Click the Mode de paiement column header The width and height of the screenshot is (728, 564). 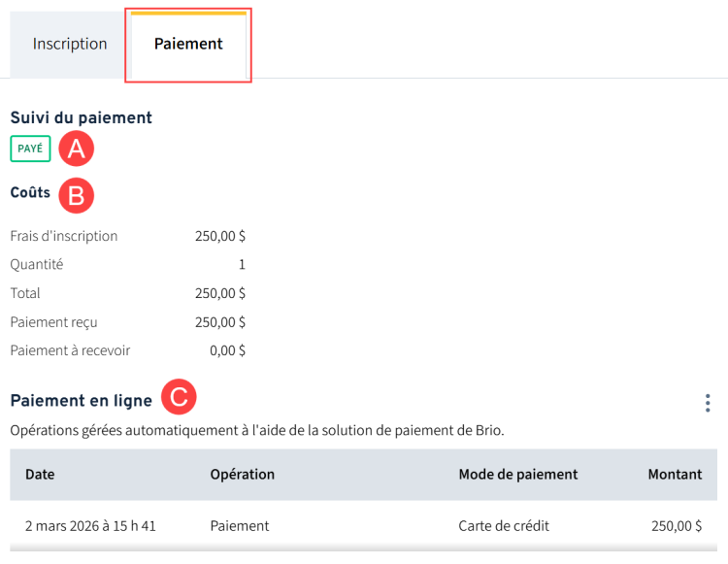[517, 475]
